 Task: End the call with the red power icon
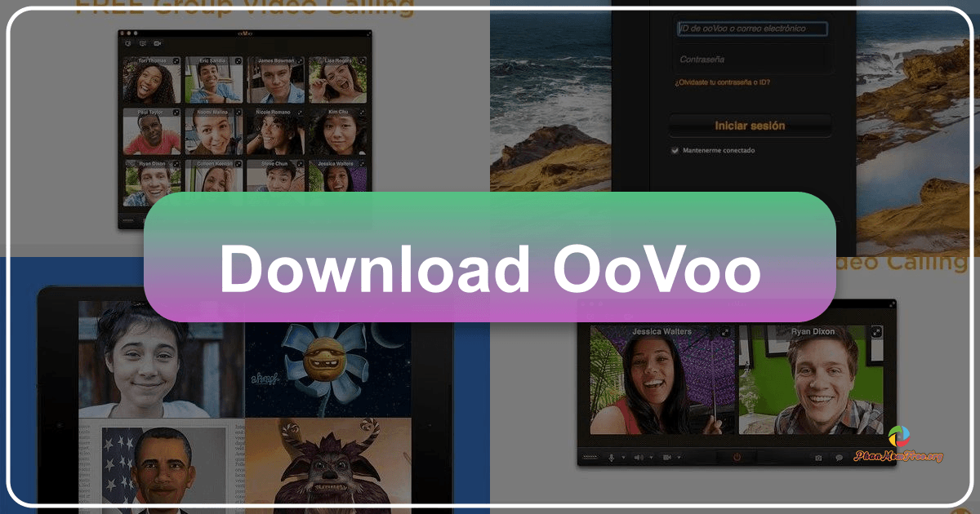pos(737,456)
